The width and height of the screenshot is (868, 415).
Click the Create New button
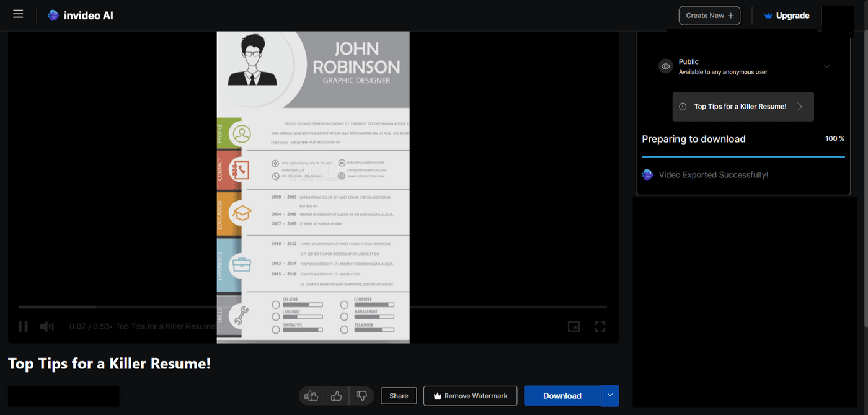point(709,16)
